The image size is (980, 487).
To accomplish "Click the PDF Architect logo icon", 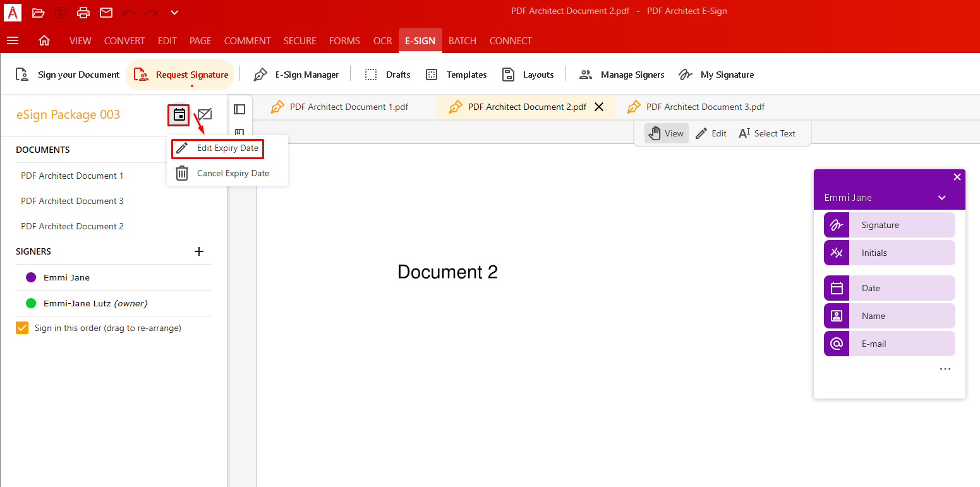I will tap(12, 12).
